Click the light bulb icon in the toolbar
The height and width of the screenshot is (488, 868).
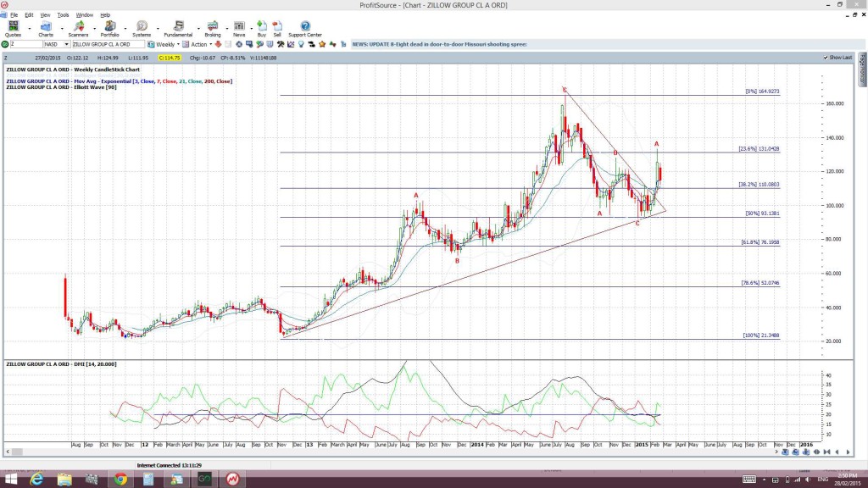[x=301, y=44]
